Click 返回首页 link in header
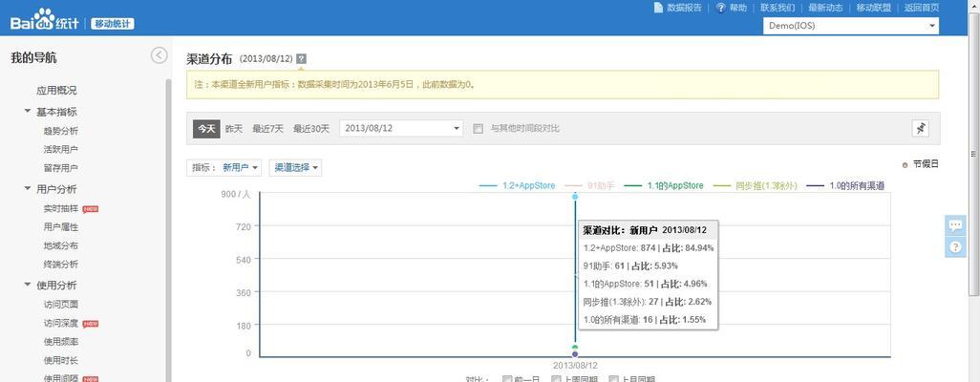 coord(921,8)
